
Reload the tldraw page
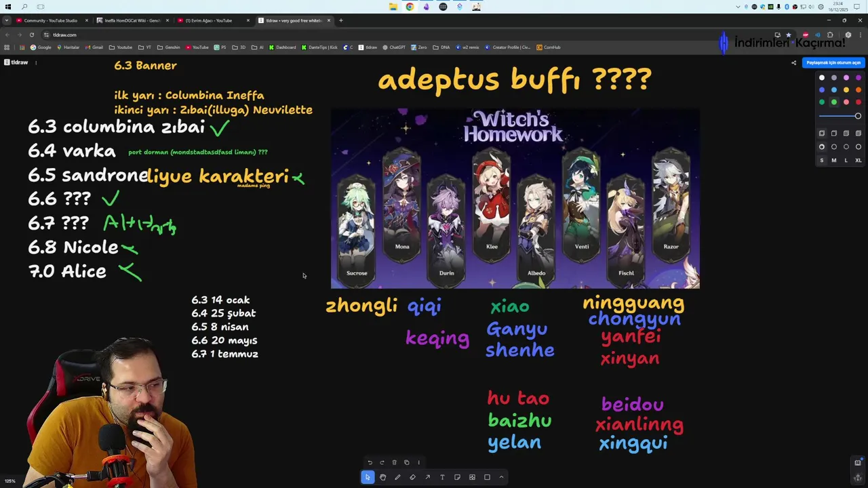click(x=31, y=35)
